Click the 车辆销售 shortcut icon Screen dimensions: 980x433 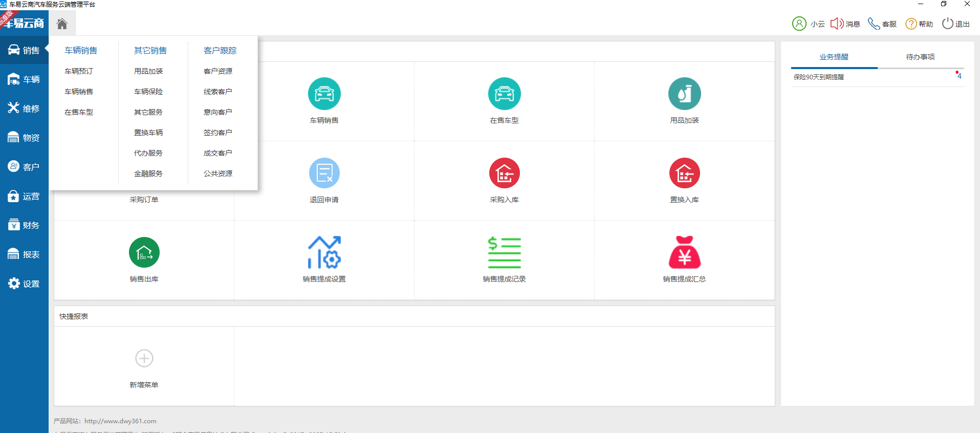[324, 94]
